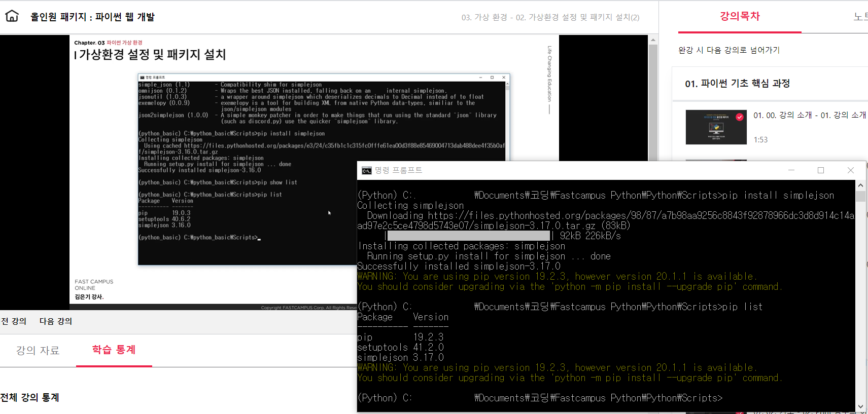
Task: Click the 'setuptools 41.2.0' package row
Action: [400, 347]
